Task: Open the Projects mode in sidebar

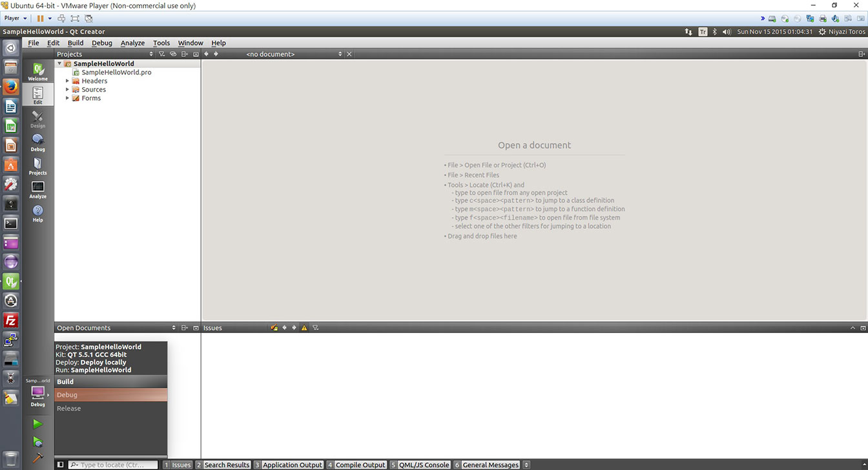Action: [37, 166]
